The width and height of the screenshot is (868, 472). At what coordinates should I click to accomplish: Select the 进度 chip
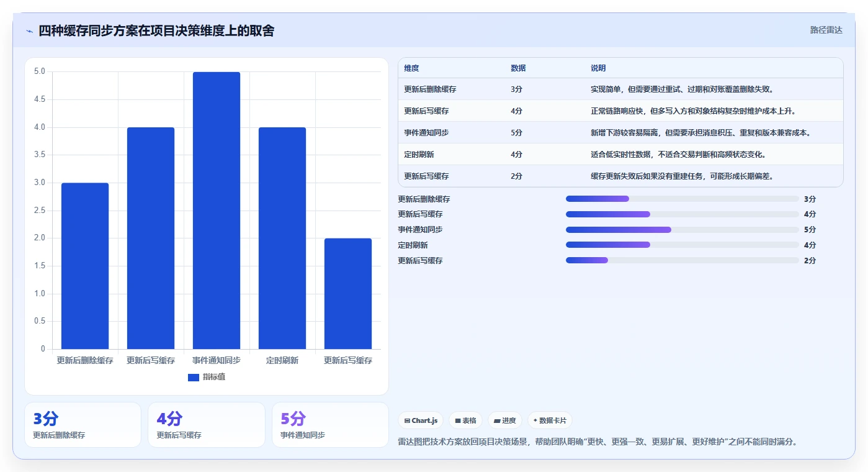click(505, 420)
